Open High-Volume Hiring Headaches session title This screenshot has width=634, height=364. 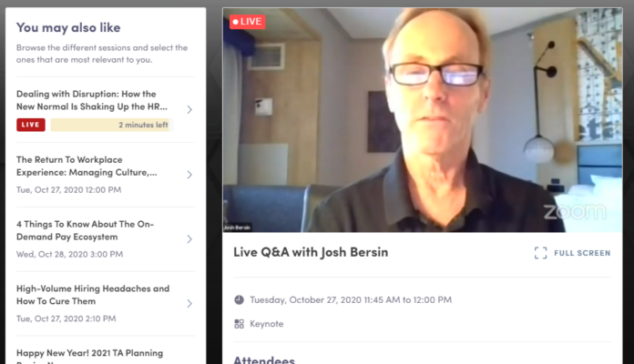tap(93, 295)
